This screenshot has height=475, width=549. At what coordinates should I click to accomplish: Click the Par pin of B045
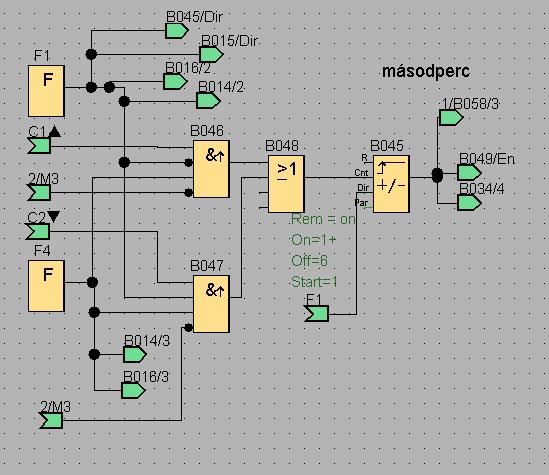[x=361, y=203]
